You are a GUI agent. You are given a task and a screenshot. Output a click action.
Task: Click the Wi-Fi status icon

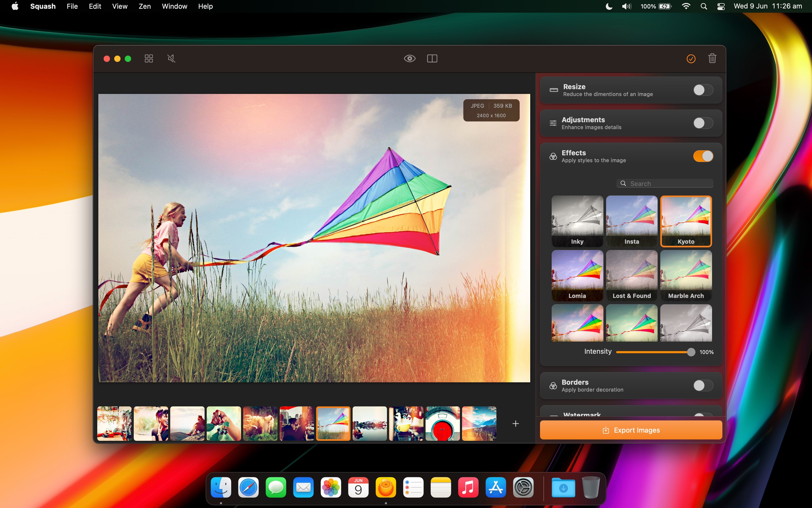(686, 6)
